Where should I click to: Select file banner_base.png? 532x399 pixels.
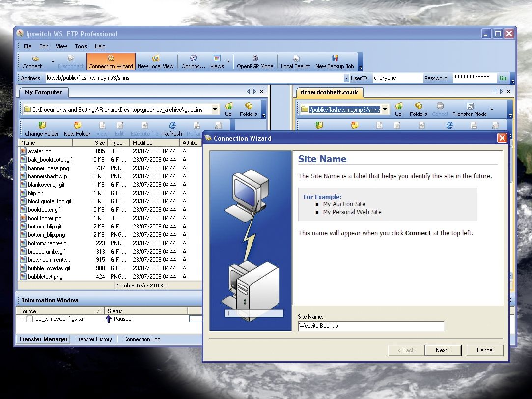(x=48, y=168)
